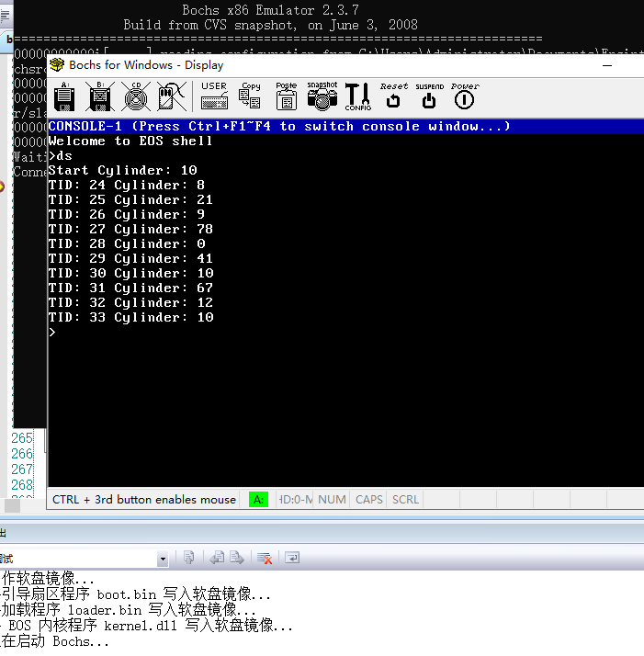The image size is (644, 656).
Task: Click the 'TID: 31 Cylinder: 67' line
Action: click(130, 288)
